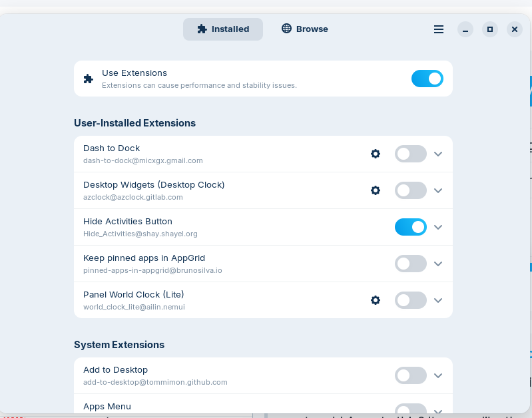532x418 pixels.
Task: Close the Extensions window
Action: pos(515,29)
